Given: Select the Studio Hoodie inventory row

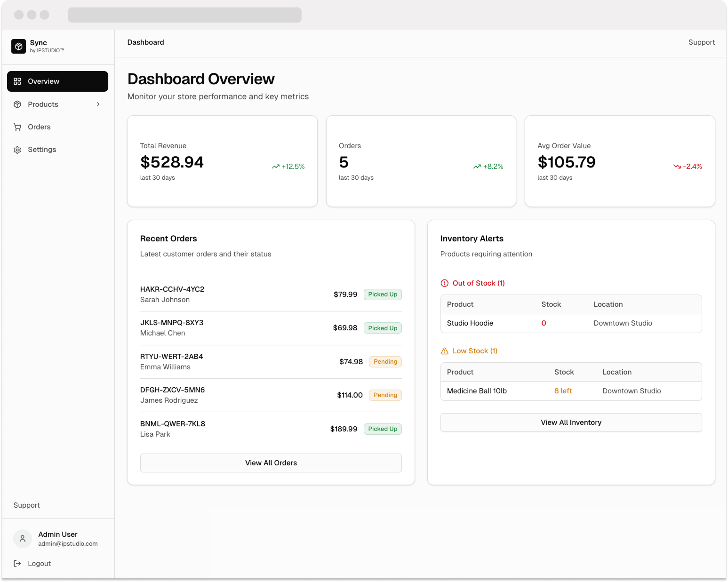Looking at the screenshot, I should tap(570, 323).
